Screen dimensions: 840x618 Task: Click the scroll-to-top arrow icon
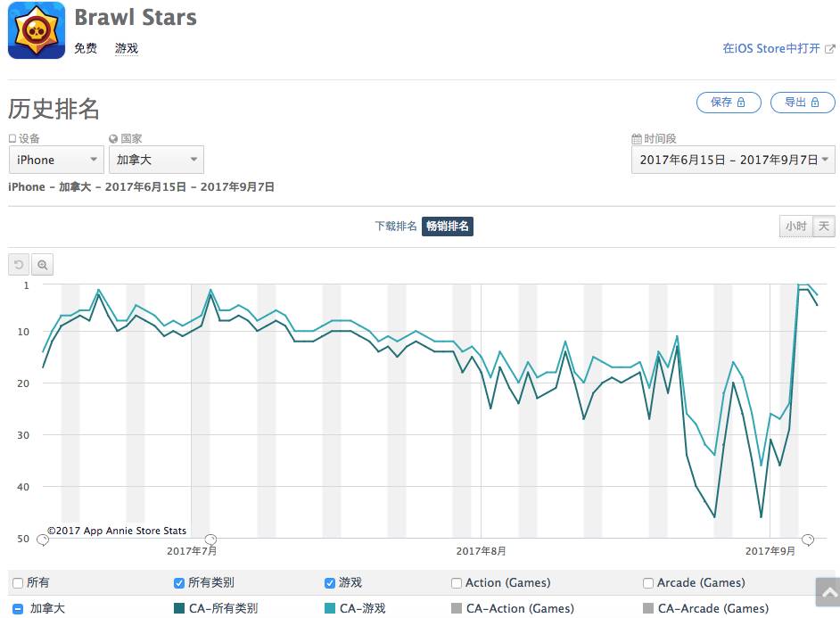[x=828, y=592]
